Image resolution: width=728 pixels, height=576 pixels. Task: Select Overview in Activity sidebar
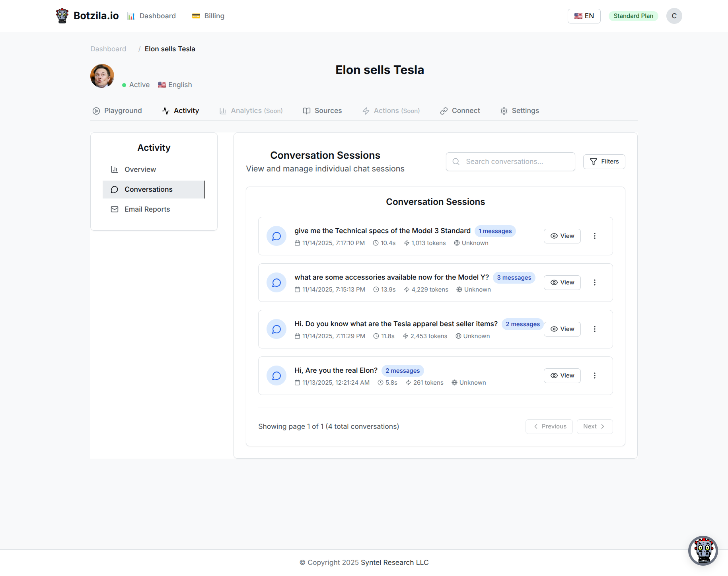[154, 169]
